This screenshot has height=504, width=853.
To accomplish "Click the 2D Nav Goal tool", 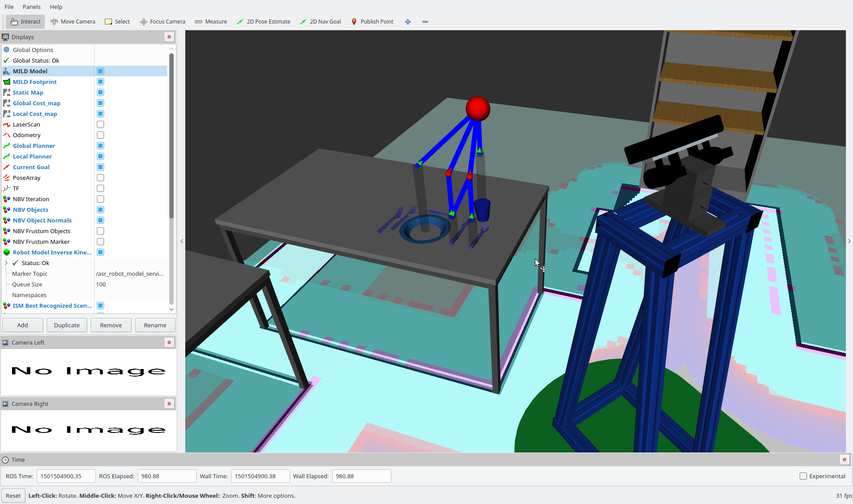I will click(320, 21).
